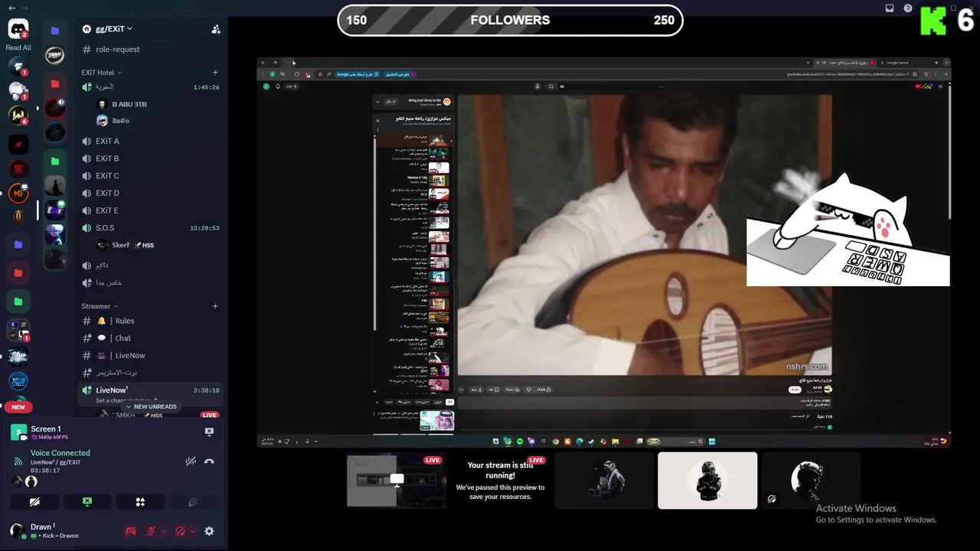Open Discord direct messages home icon
The width and height of the screenshot is (980, 551).
[18, 30]
